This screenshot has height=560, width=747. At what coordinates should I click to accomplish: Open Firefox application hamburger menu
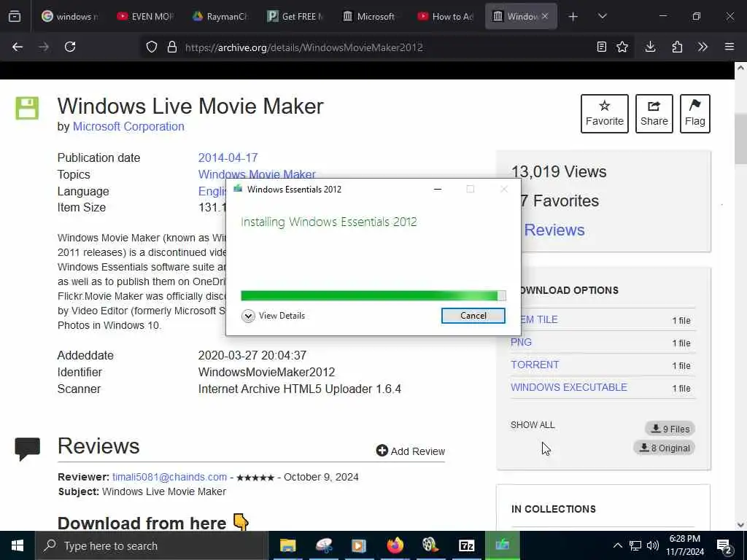(x=729, y=47)
